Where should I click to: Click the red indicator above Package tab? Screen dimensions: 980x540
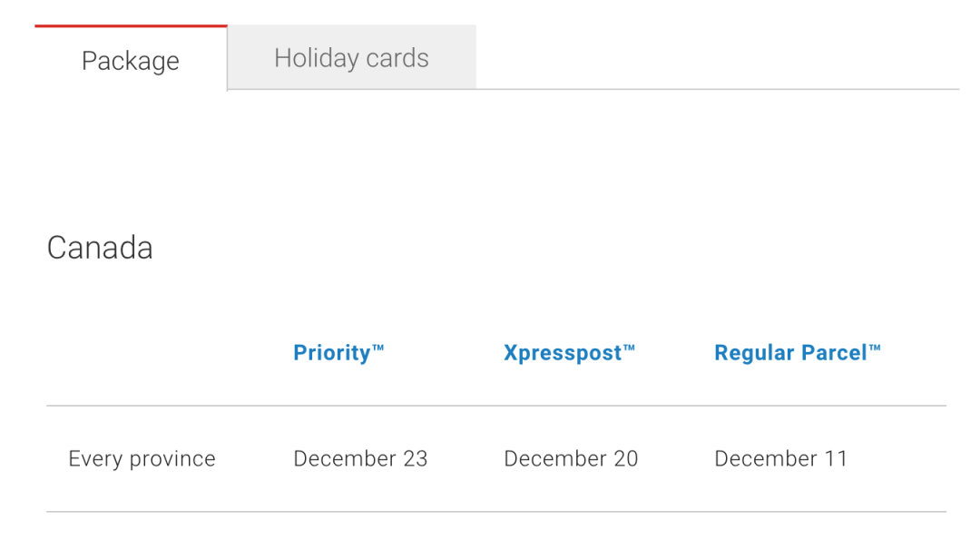[131, 26]
